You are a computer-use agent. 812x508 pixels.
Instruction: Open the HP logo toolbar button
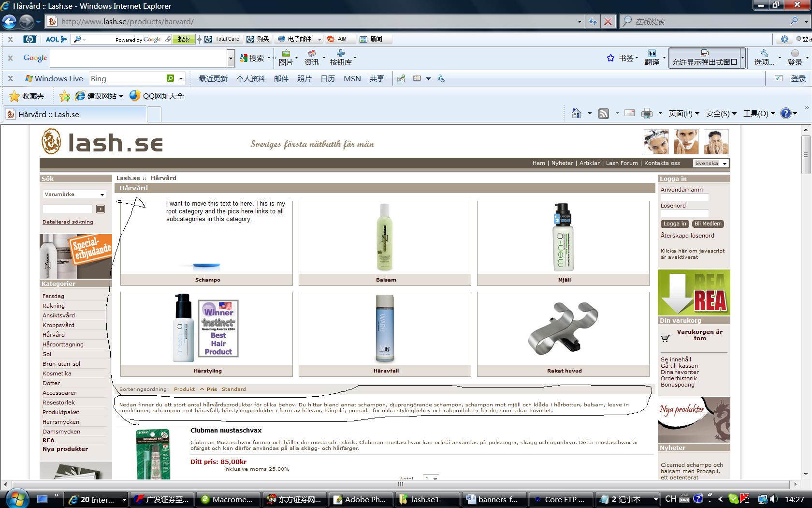(x=29, y=39)
